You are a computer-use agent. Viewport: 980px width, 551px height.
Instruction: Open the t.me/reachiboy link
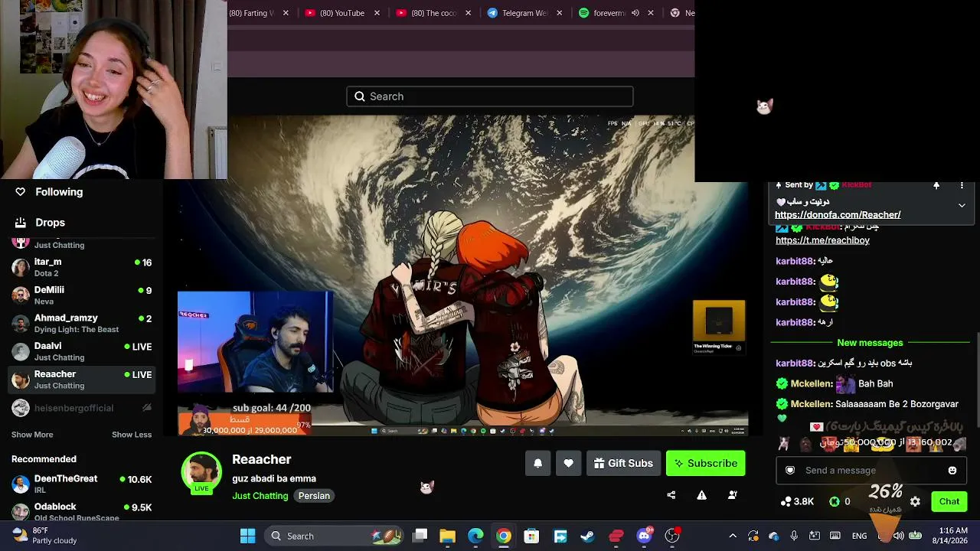click(822, 240)
